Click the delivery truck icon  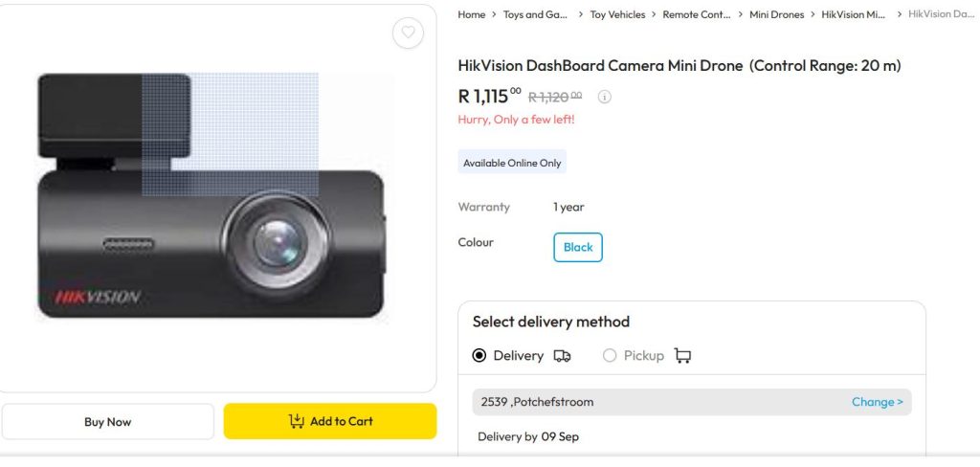tap(563, 356)
